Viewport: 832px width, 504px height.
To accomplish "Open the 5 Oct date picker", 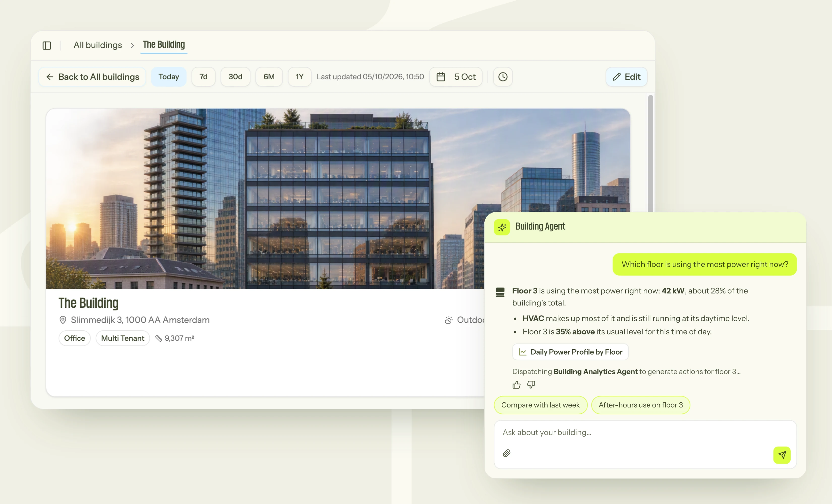I will [x=456, y=77].
